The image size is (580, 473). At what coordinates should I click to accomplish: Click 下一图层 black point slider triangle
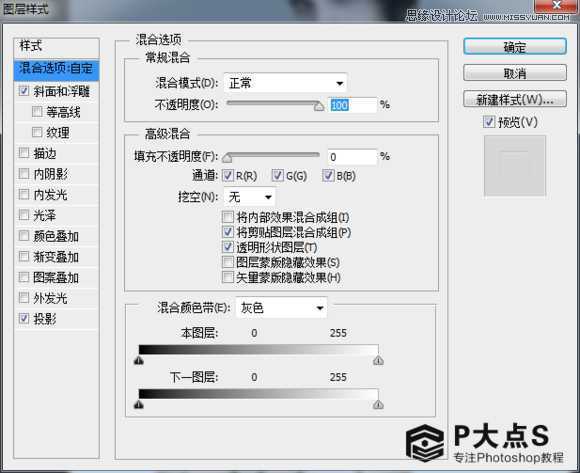point(139,405)
